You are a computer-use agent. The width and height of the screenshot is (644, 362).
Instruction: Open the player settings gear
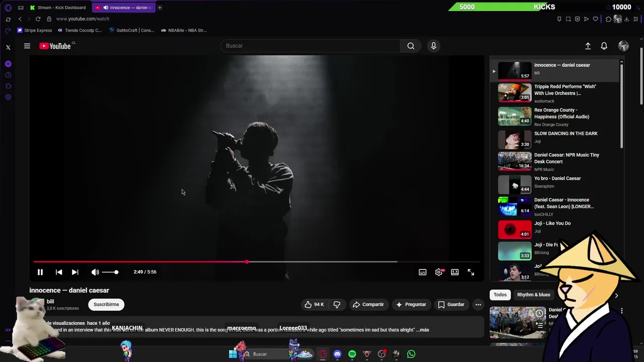439,272
